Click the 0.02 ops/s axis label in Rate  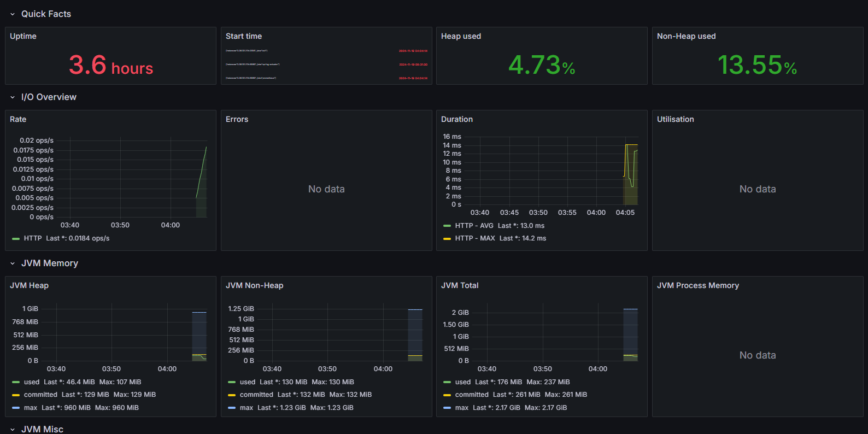pyautogui.click(x=37, y=140)
